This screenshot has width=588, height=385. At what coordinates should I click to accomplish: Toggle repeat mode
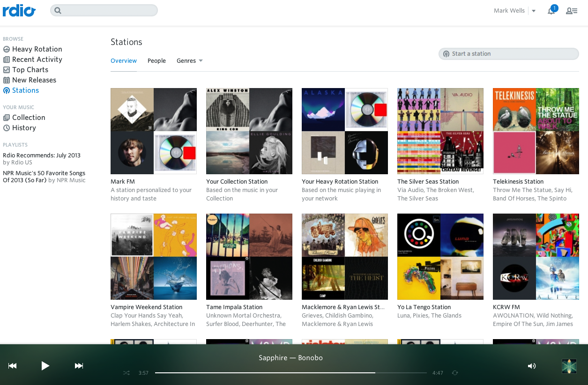click(454, 373)
